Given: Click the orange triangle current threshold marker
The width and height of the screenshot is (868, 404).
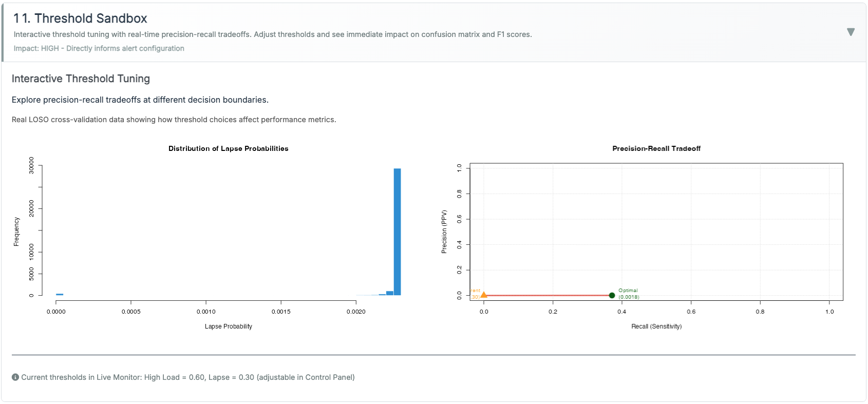Looking at the screenshot, I should pyautogui.click(x=483, y=295).
